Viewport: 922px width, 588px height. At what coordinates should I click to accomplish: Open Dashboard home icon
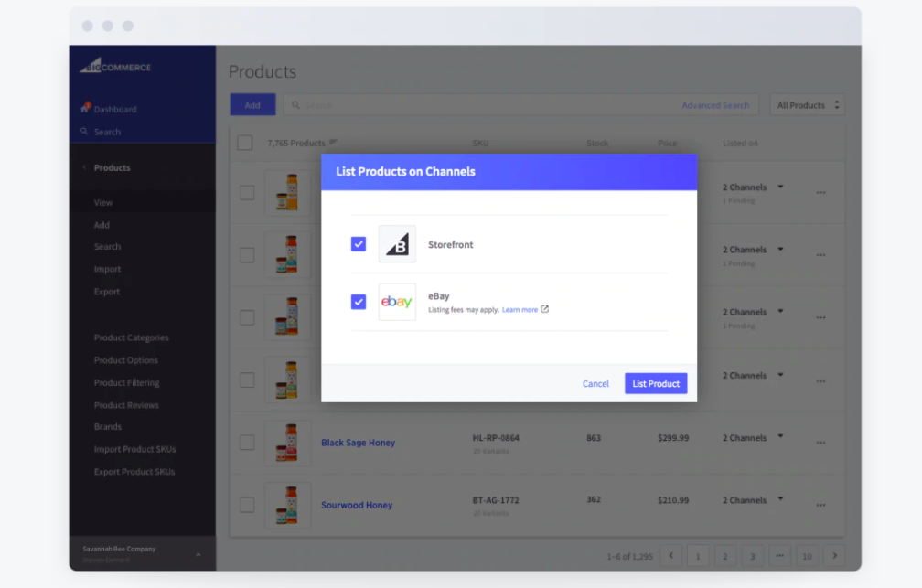pyautogui.click(x=85, y=108)
